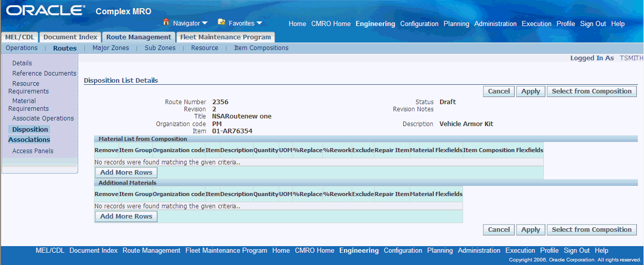Open Reference Documents in side menu

44,74
